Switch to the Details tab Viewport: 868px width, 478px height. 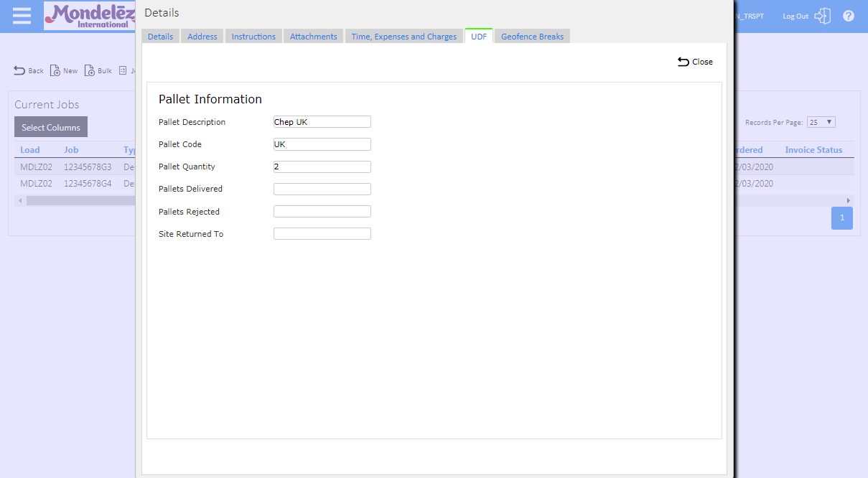pos(160,37)
